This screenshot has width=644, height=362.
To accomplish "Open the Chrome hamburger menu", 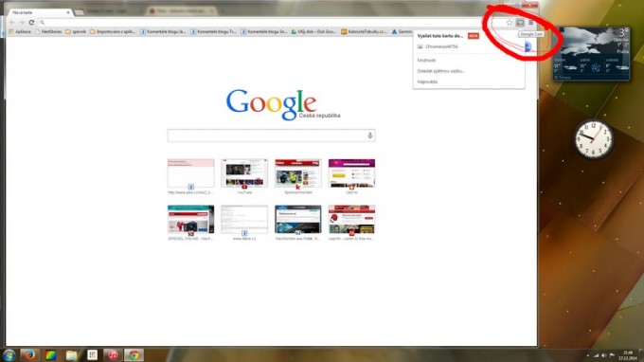I will click(530, 23).
